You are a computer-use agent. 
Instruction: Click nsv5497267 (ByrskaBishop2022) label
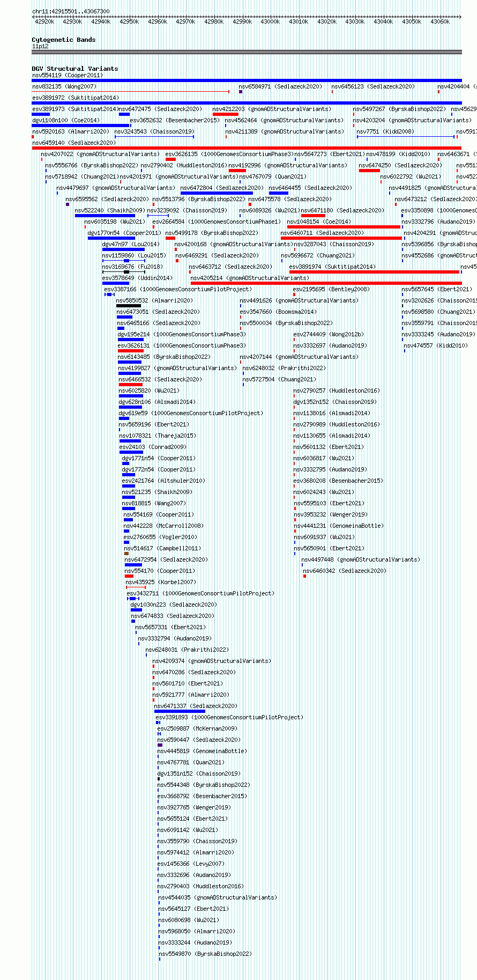(399, 109)
